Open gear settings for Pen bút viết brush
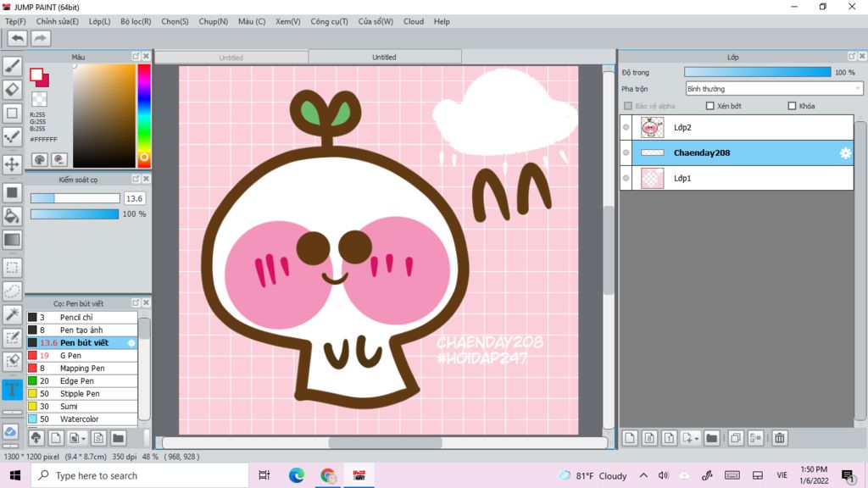 click(x=131, y=343)
